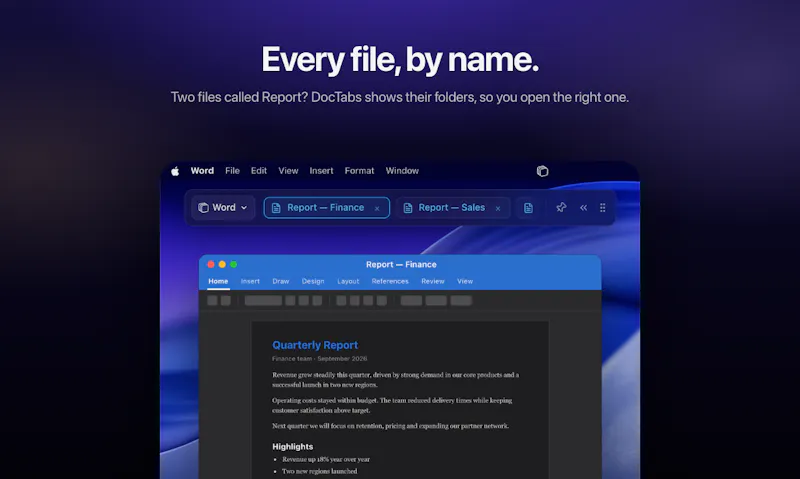Click the yellow minimize window button
Screen dimensions: 800x479
pos(222,264)
